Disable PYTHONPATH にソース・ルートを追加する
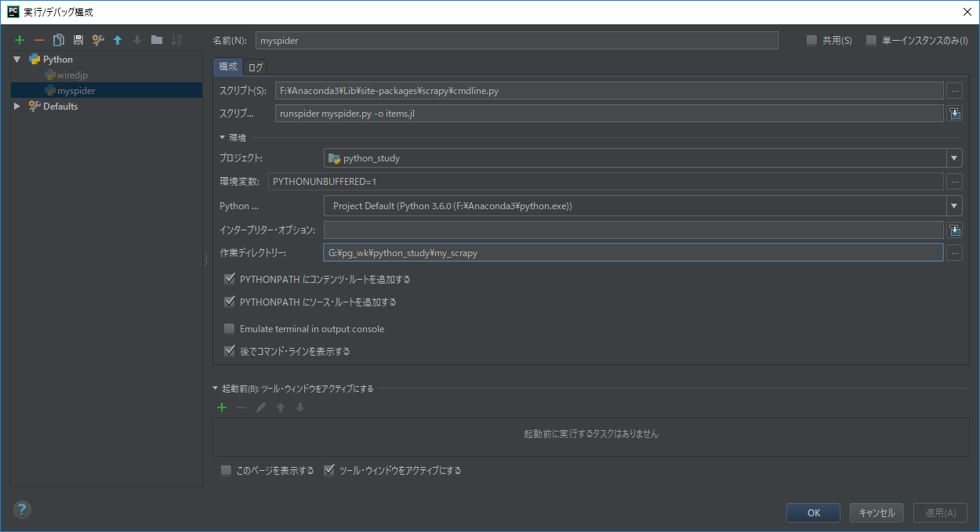The height and width of the screenshot is (532, 980). point(229,302)
